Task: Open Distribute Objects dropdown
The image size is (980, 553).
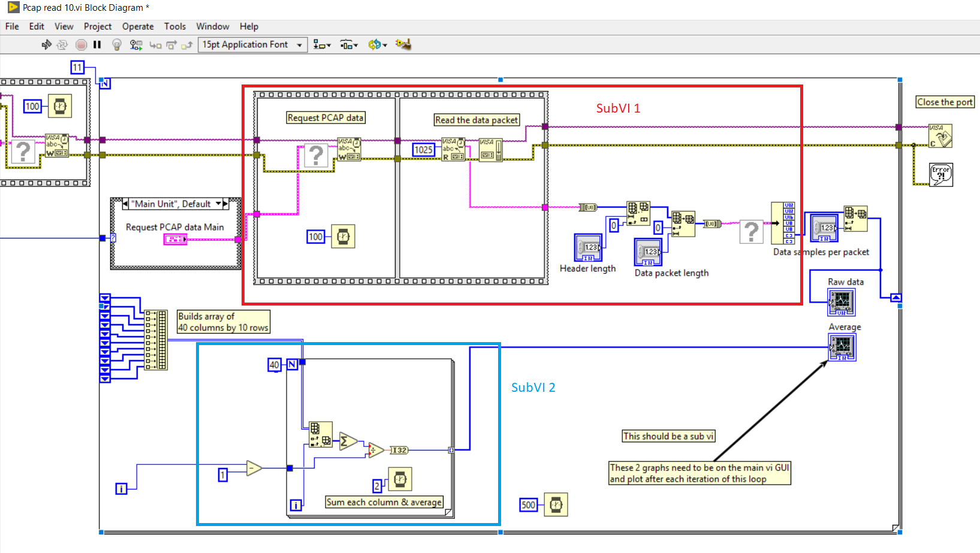Action: pyautogui.click(x=349, y=45)
